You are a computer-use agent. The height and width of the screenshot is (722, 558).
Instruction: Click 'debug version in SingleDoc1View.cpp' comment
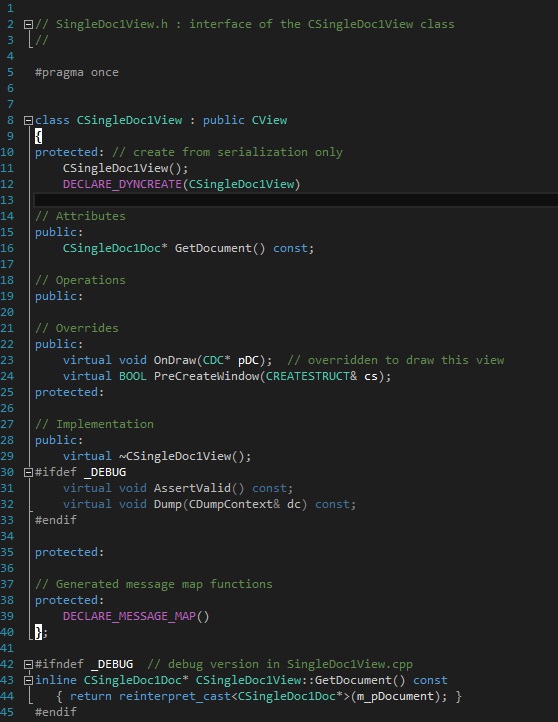(290, 664)
